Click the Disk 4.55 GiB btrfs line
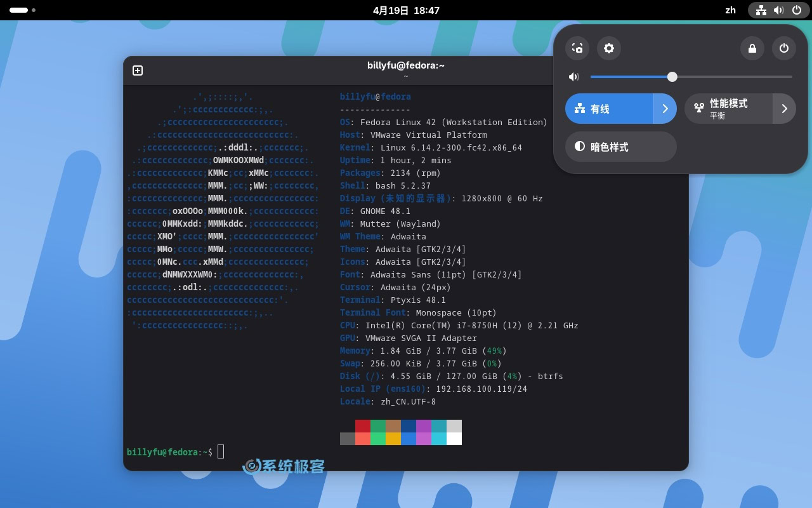 tap(451, 376)
